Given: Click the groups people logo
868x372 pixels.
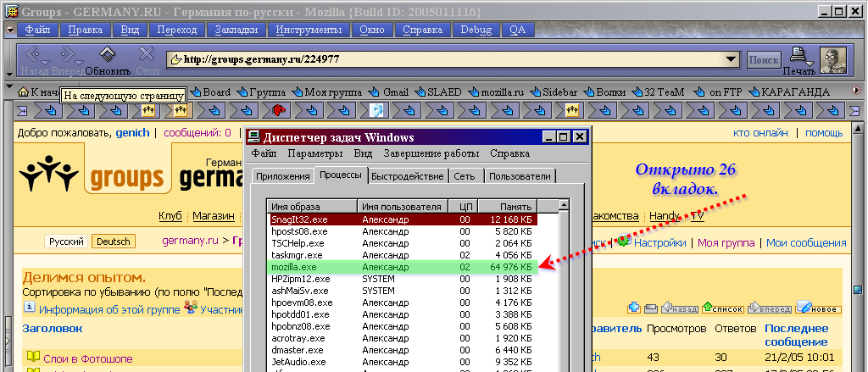Looking at the screenshot, I should pyautogui.click(x=48, y=173).
